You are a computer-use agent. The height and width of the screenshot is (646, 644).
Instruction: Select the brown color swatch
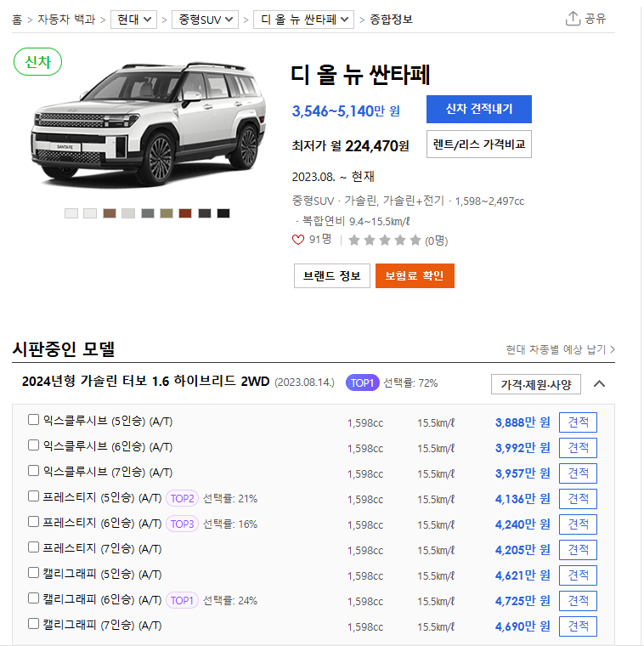point(109,213)
